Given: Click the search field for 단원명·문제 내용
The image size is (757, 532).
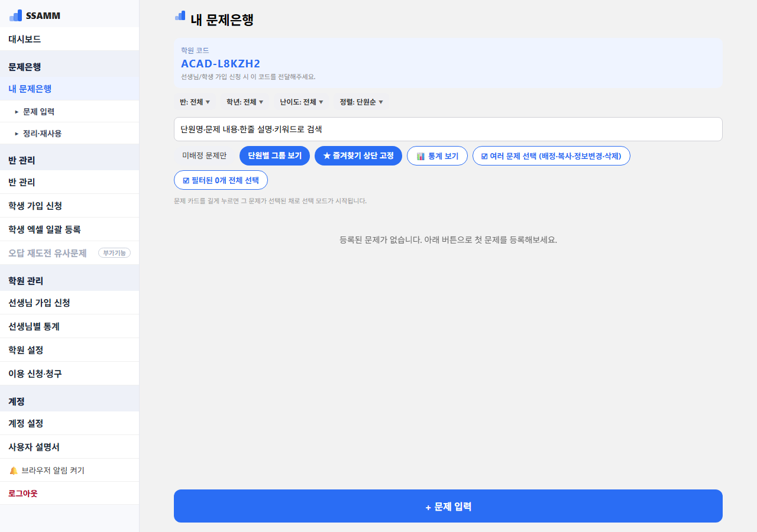Looking at the screenshot, I should tap(448, 129).
